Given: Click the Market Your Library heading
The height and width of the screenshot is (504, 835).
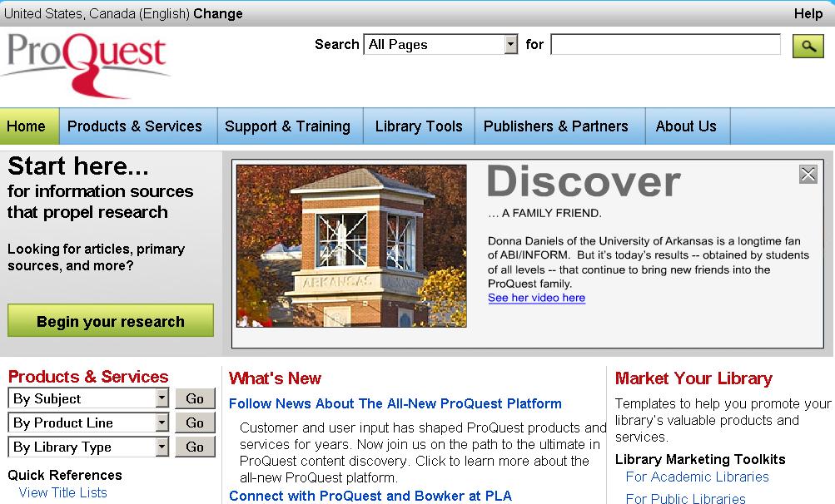Looking at the screenshot, I should (x=693, y=378).
